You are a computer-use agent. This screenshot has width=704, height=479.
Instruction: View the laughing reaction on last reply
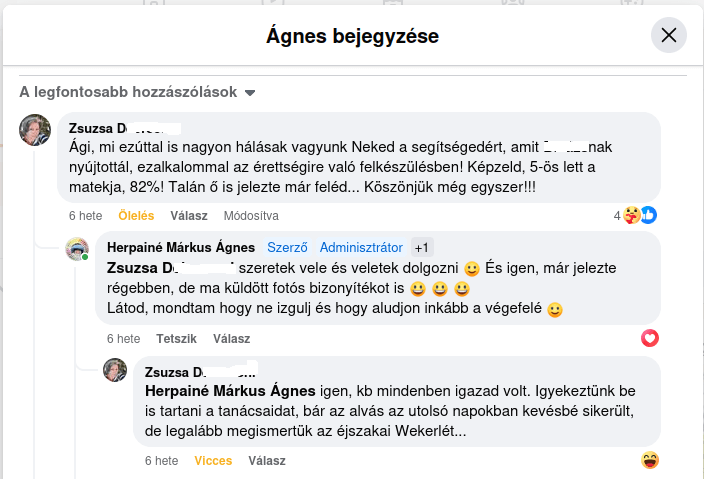click(650, 460)
